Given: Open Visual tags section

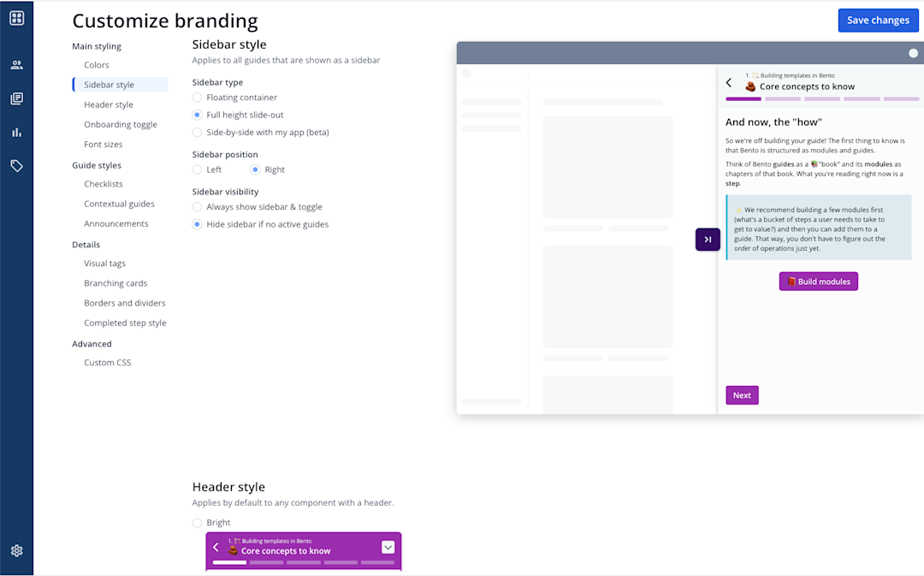Looking at the screenshot, I should (104, 264).
